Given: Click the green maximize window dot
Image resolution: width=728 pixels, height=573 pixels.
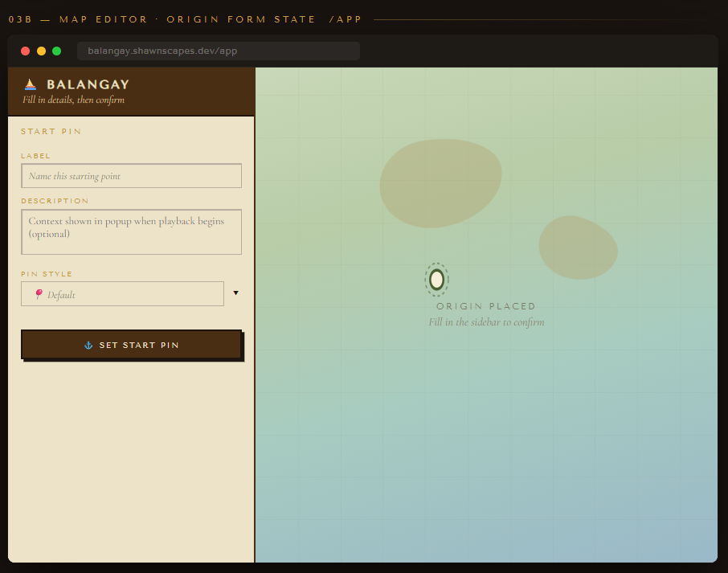Looking at the screenshot, I should [56, 51].
